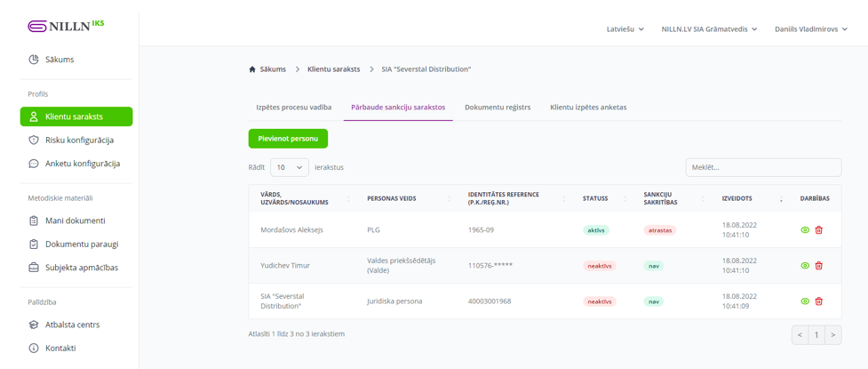868x369 pixels.
Task: Delete the Mordašovs Aleksejs record
Action: click(818, 230)
